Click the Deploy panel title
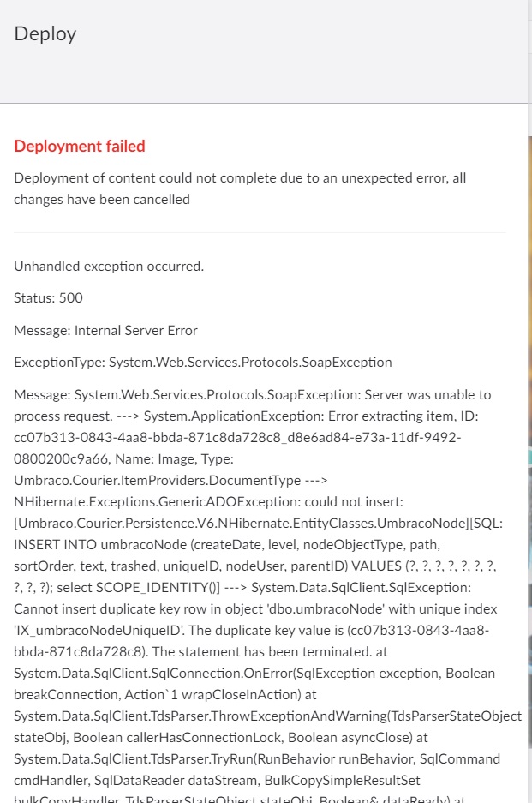The width and height of the screenshot is (532, 803). (x=45, y=33)
